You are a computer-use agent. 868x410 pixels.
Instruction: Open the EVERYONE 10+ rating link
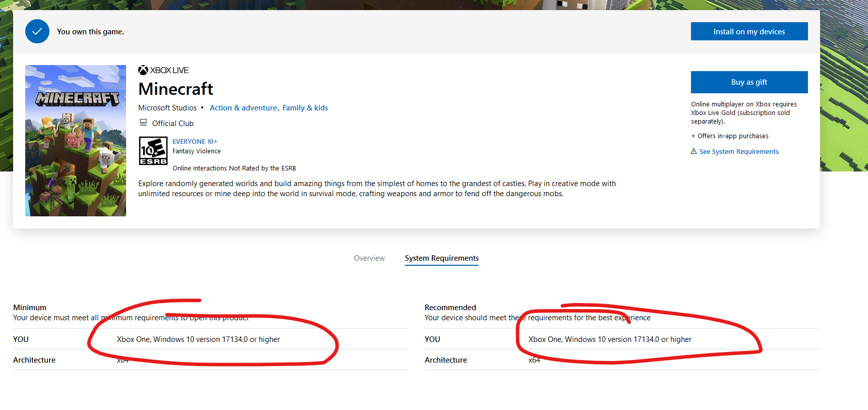coord(195,142)
